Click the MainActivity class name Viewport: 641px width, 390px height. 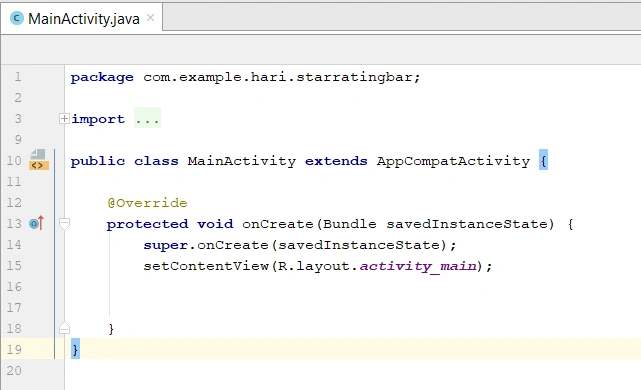point(242,161)
